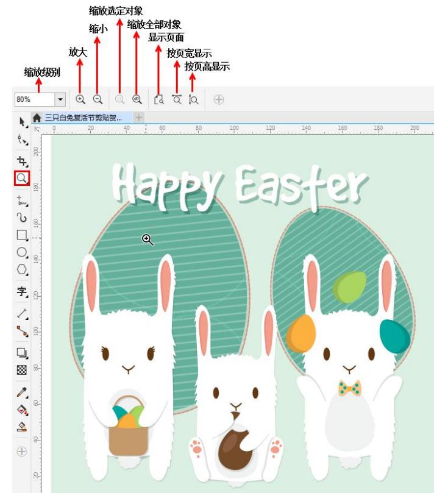Pick the Artistic Media tool
The width and height of the screenshot is (448, 493).
click(21, 217)
